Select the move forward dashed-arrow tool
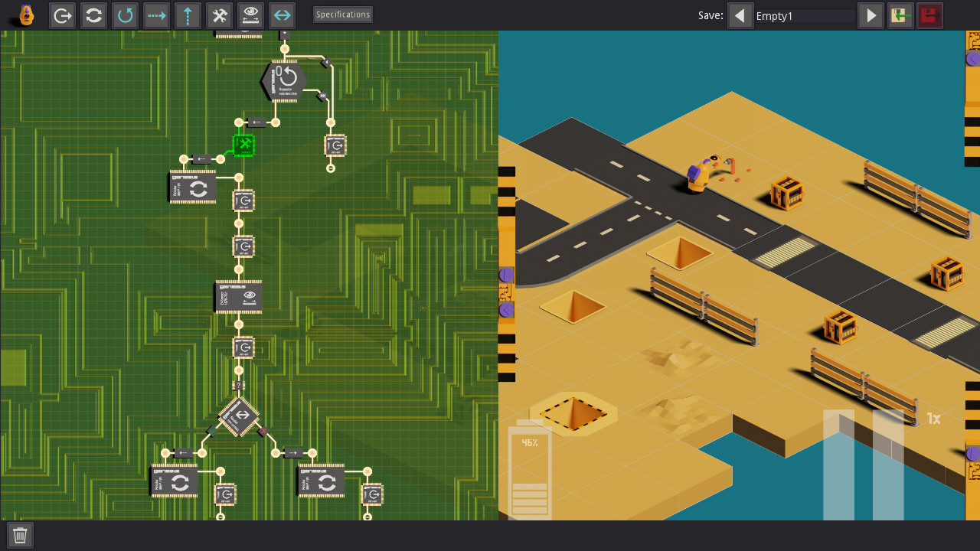The height and width of the screenshot is (551, 980). pyautogui.click(x=156, y=15)
